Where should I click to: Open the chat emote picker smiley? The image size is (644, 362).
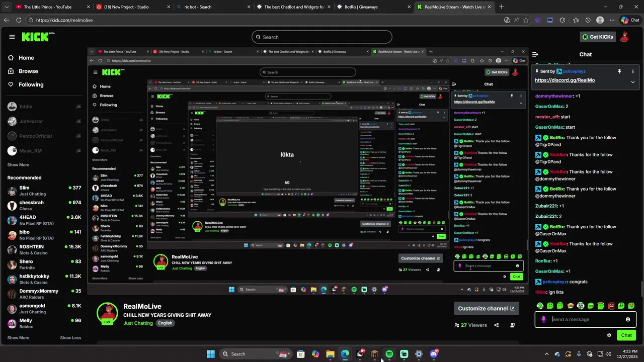click(x=627, y=319)
